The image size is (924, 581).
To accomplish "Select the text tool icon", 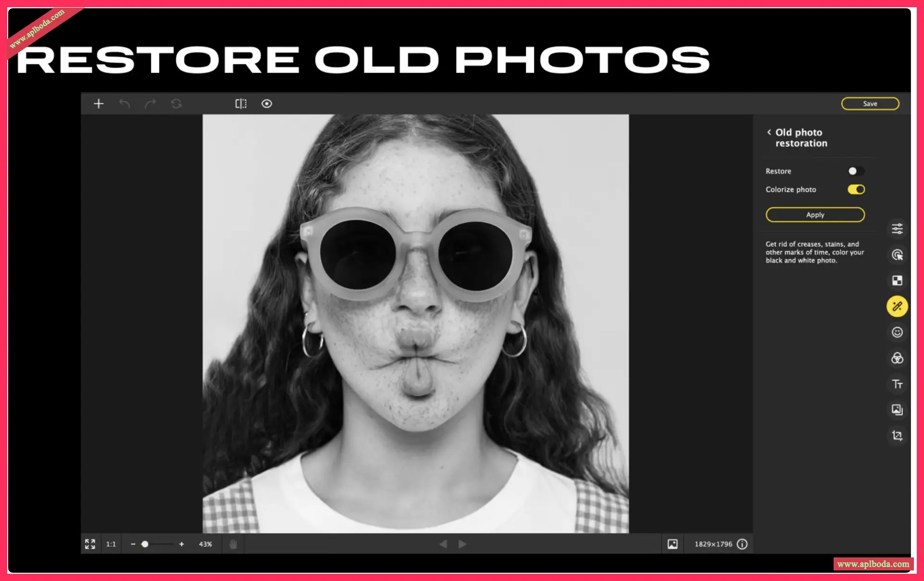I will 897,384.
